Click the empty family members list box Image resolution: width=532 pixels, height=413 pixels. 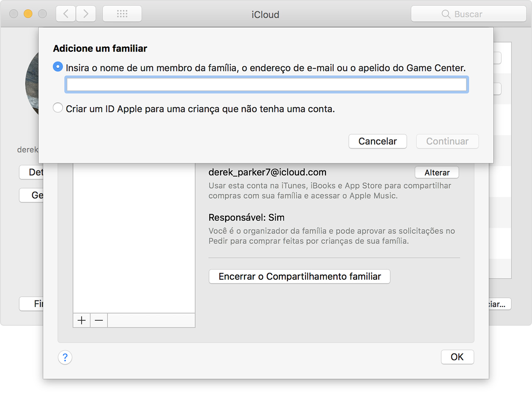pos(134,238)
